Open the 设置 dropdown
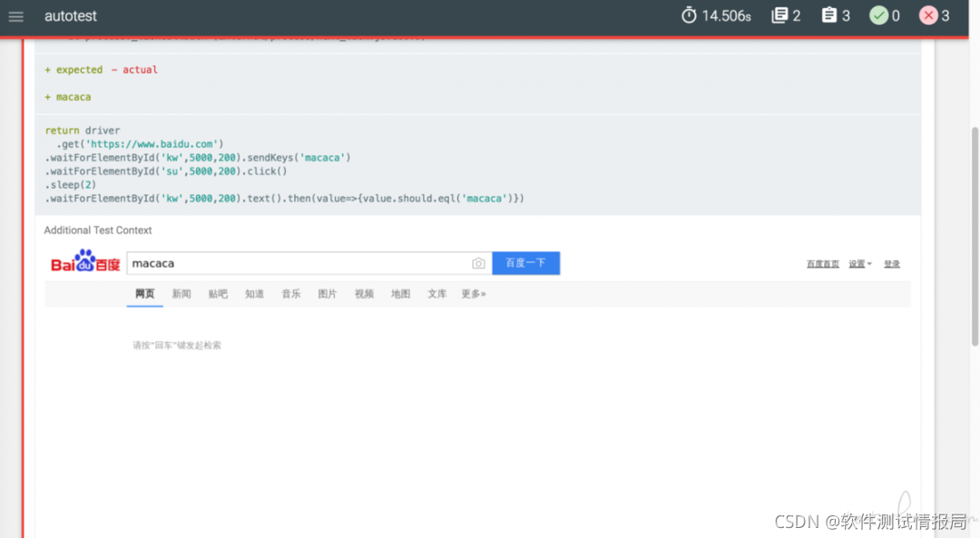The image size is (980, 538). click(860, 264)
